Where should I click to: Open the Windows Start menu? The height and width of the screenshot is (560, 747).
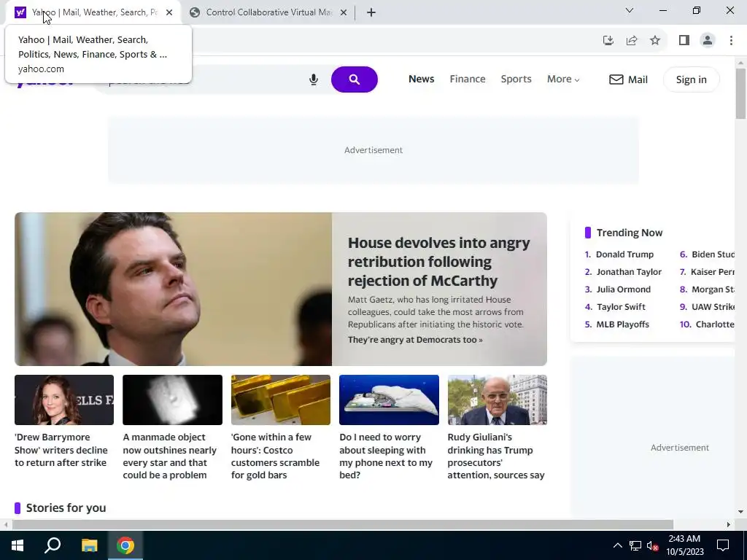coord(18,545)
